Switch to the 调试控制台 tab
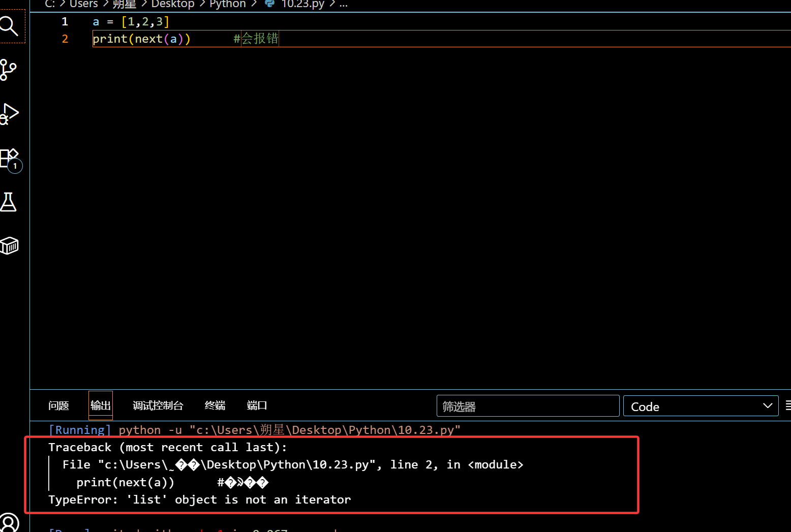This screenshot has height=532, width=791. (x=158, y=405)
